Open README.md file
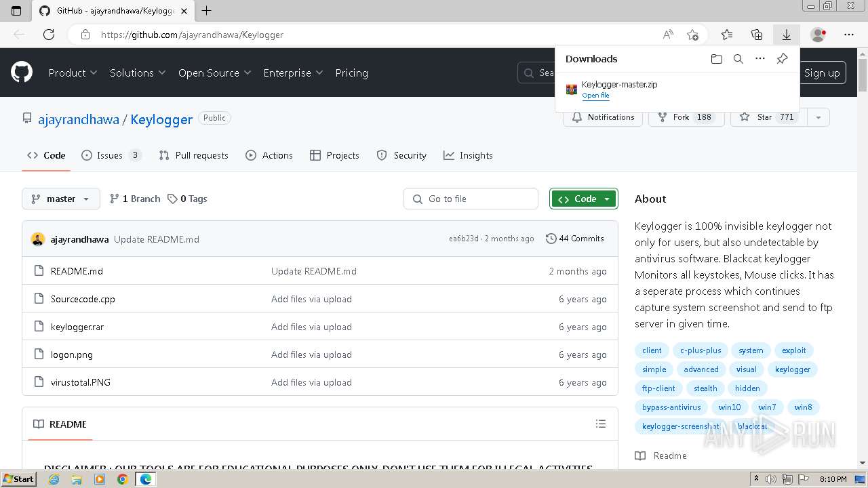Viewport: 868px width, 488px height. click(x=77, y=271)
